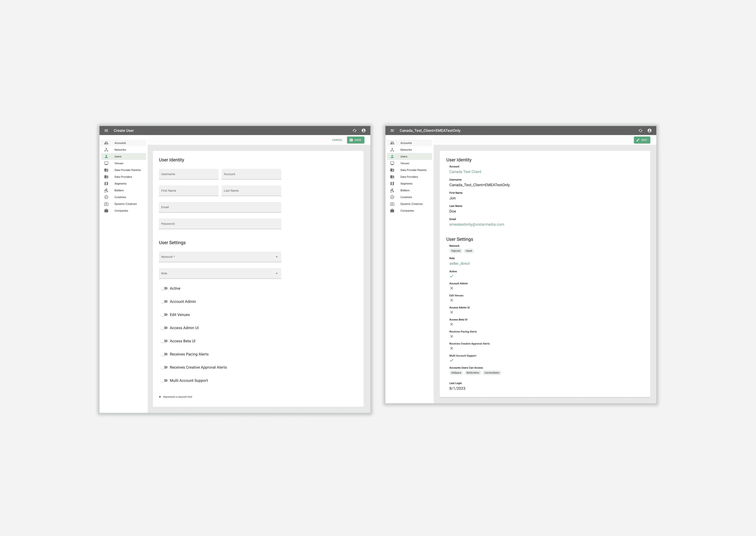Click Networks icon in Canada_Test_Client sidebar

[x=392, y=150]
